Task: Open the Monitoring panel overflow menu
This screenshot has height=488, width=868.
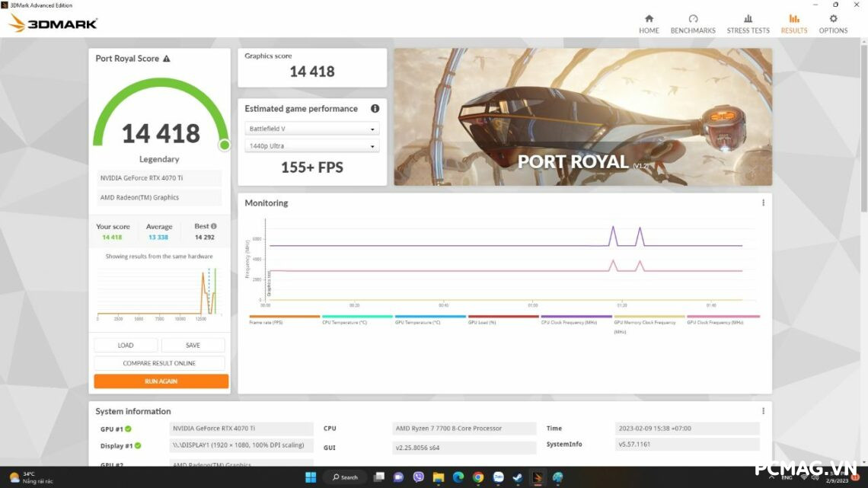Action: coord(763,203)
